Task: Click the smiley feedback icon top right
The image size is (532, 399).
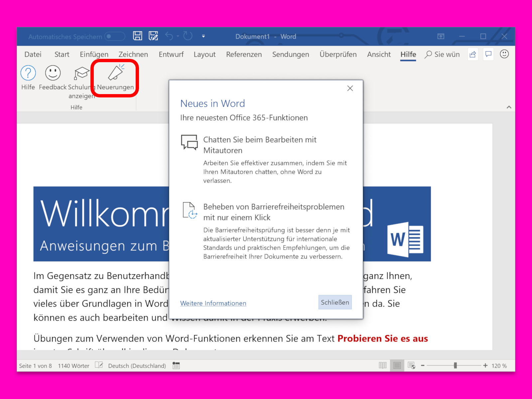Action: (504, 54)
